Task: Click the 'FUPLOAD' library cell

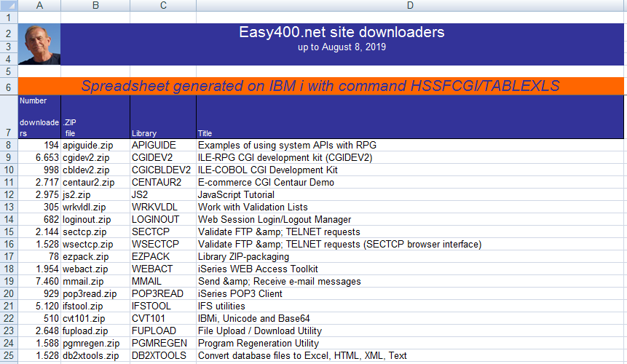Action: 163,331
